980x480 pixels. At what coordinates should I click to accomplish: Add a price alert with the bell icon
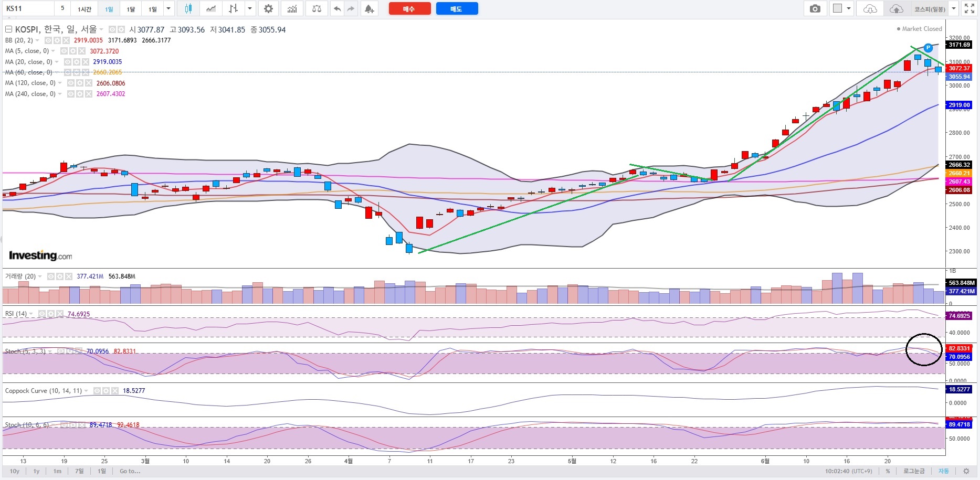point(370,8)
